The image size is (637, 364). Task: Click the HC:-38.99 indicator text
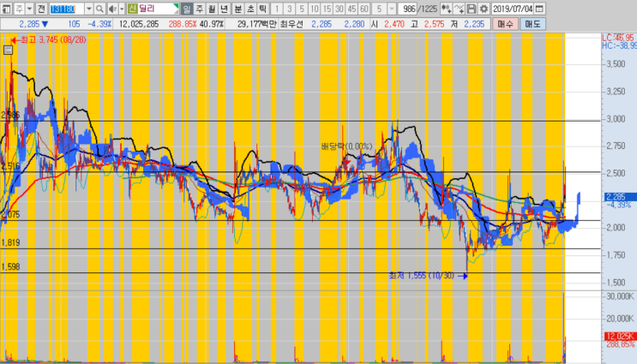click(x=619, y=46)
